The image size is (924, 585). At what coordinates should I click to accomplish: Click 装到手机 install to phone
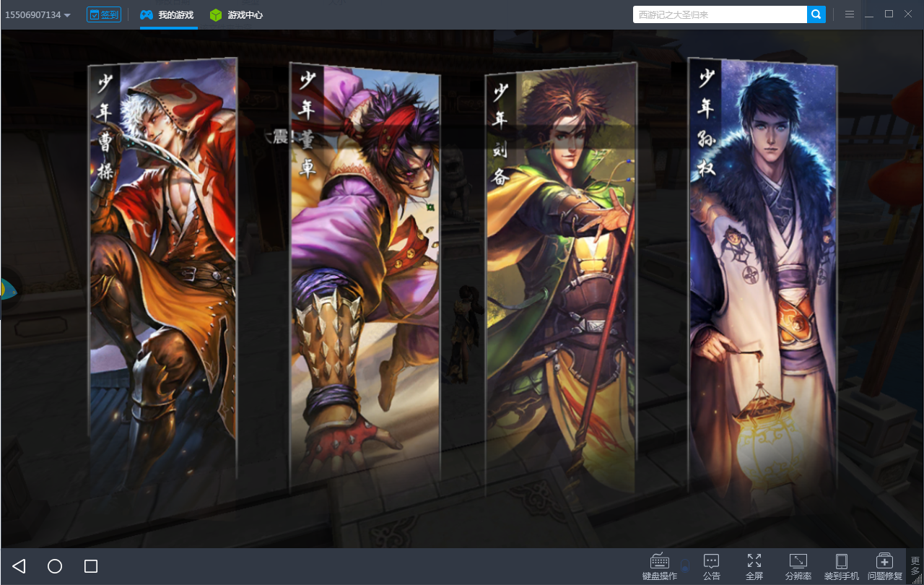tap(842, 567)
